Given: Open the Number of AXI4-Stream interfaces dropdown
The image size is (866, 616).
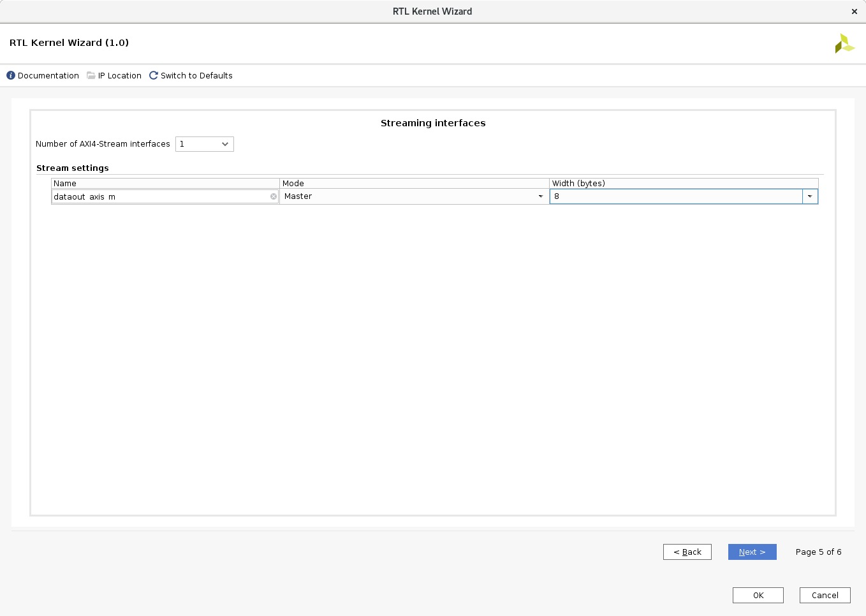Looking at the screenshot, I should click(205, 144).
